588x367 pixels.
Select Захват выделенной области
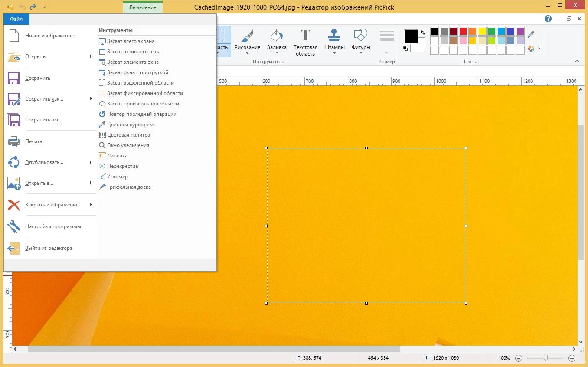click(136, 83)
